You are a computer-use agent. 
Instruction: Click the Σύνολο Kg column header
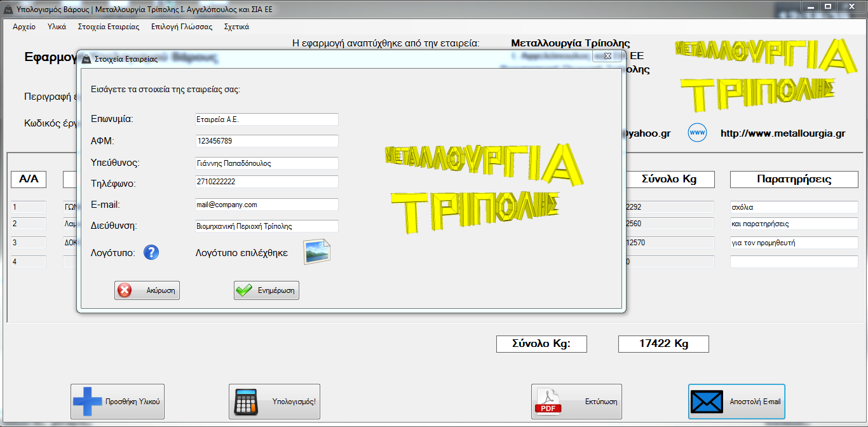(x=670, y=179)
